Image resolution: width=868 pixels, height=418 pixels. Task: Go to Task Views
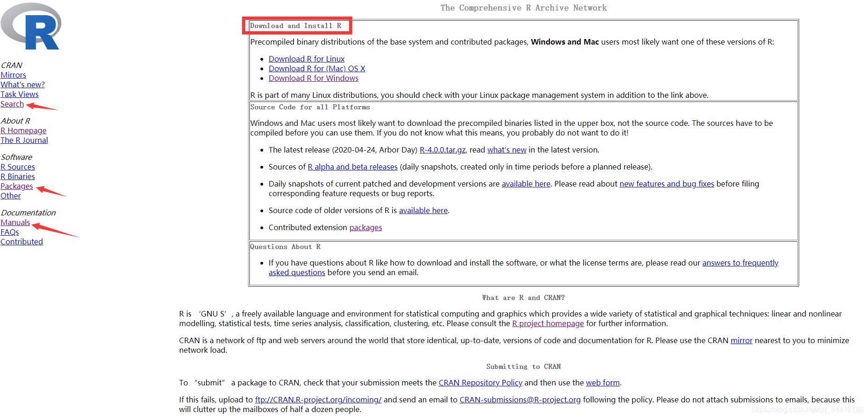tap(19, 94)
